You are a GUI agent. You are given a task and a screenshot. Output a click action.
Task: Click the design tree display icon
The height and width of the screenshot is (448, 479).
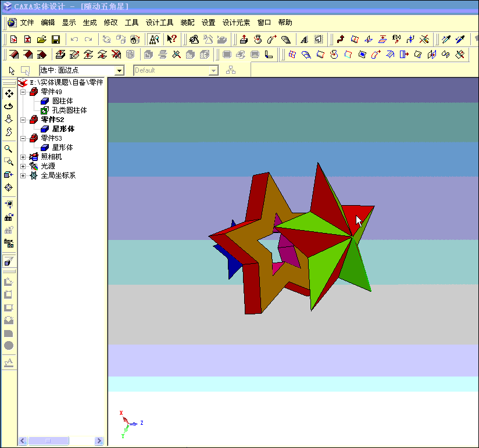click(154, 40)
